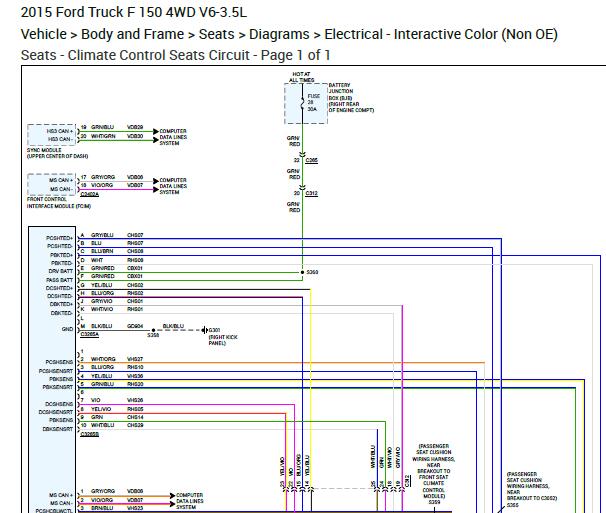Screen dimensions: 606x513
Task: Click the HOT AT ALL TIMES label
Action: (x=301, y=77)
